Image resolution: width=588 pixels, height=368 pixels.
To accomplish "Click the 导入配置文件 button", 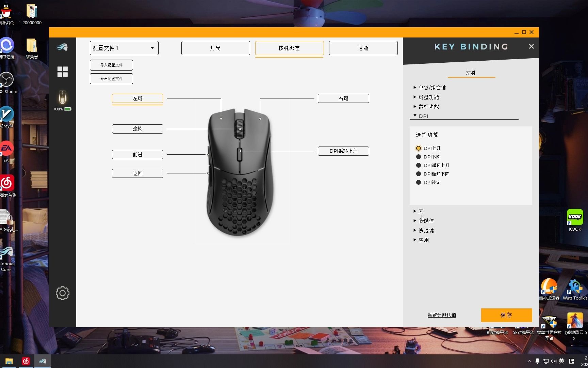I will click(x=111, y=65).
